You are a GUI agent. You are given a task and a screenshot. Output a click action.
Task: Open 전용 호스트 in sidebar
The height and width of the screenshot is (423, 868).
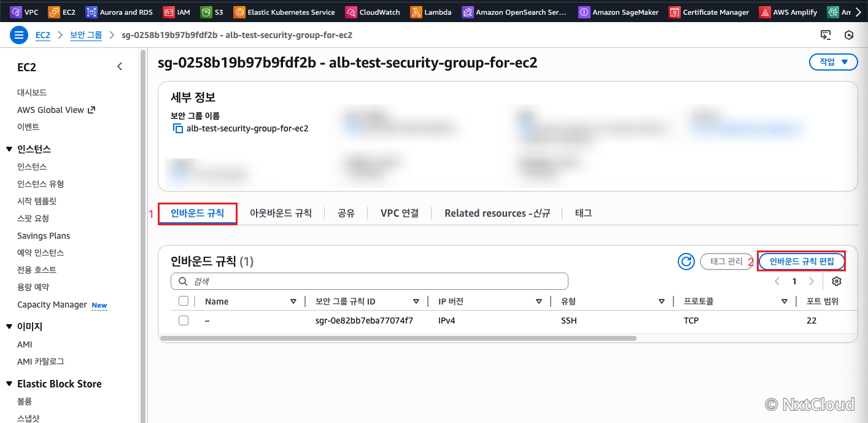(37, 270)
